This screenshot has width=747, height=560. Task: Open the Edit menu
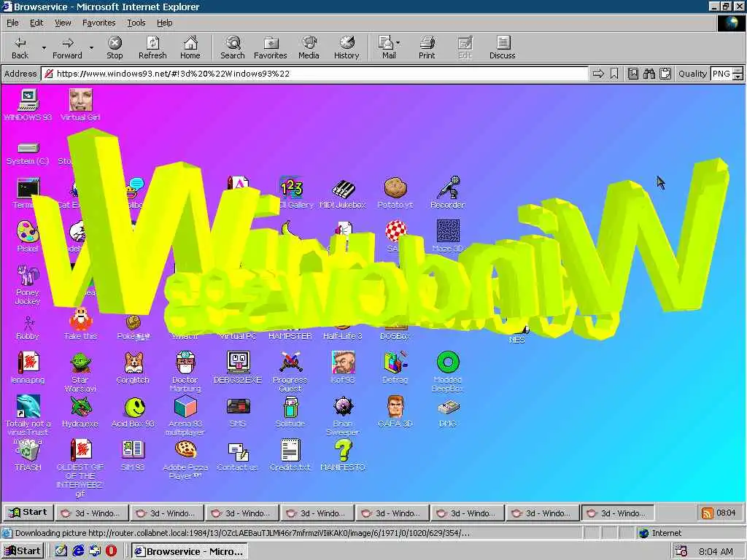[36, 23]
